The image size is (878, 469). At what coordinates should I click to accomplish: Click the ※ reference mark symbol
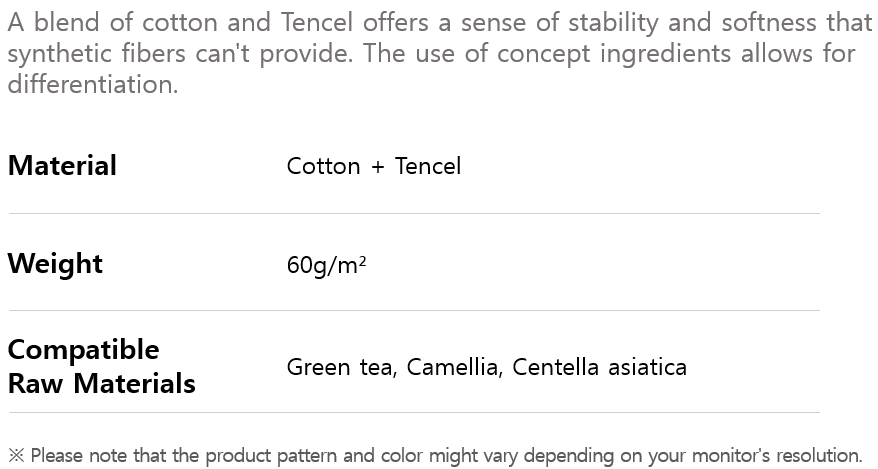pos(16,456)
